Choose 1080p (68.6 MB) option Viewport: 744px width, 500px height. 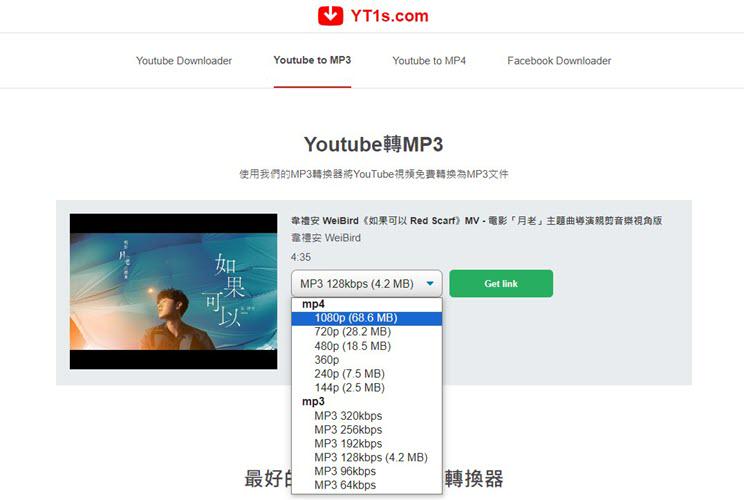367,318
